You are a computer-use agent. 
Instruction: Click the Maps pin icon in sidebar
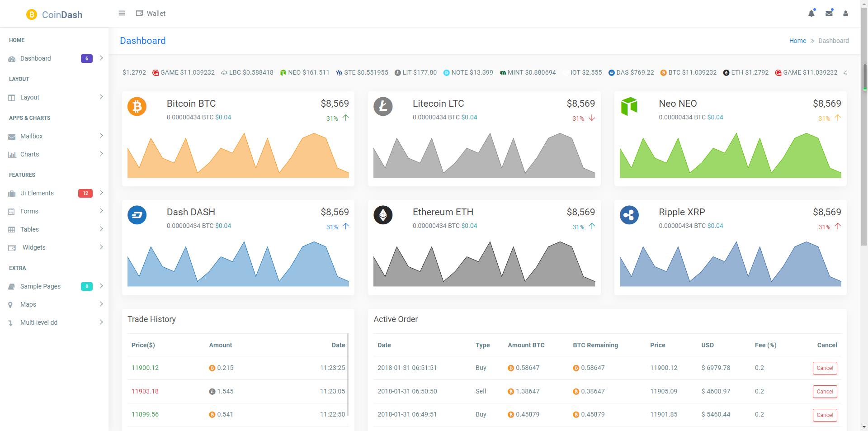[x=10, y=305]
